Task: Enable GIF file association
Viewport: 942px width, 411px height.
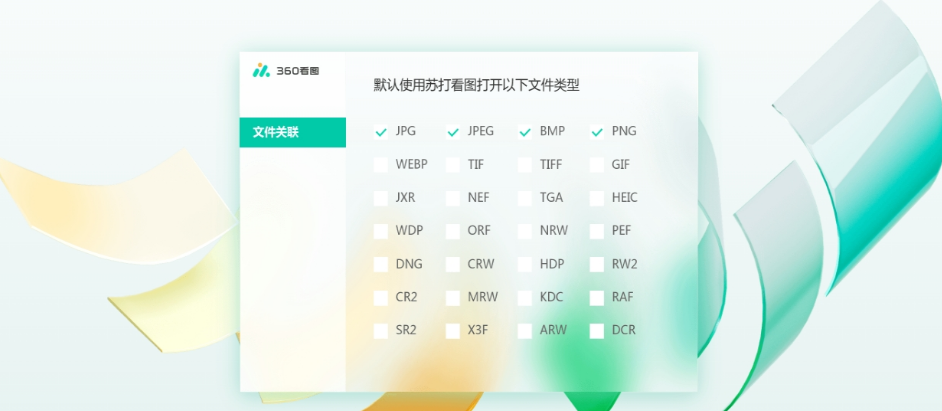Action: [597, 165]
